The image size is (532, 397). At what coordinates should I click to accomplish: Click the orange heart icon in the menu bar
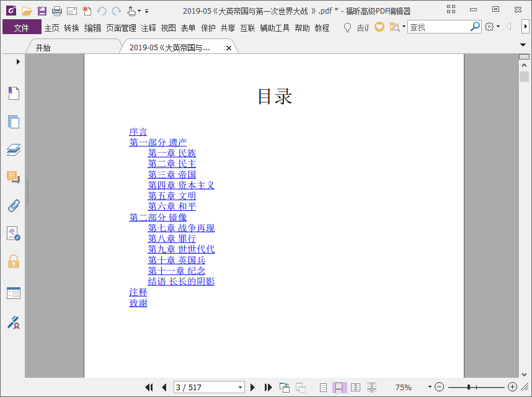pos(379,27)
